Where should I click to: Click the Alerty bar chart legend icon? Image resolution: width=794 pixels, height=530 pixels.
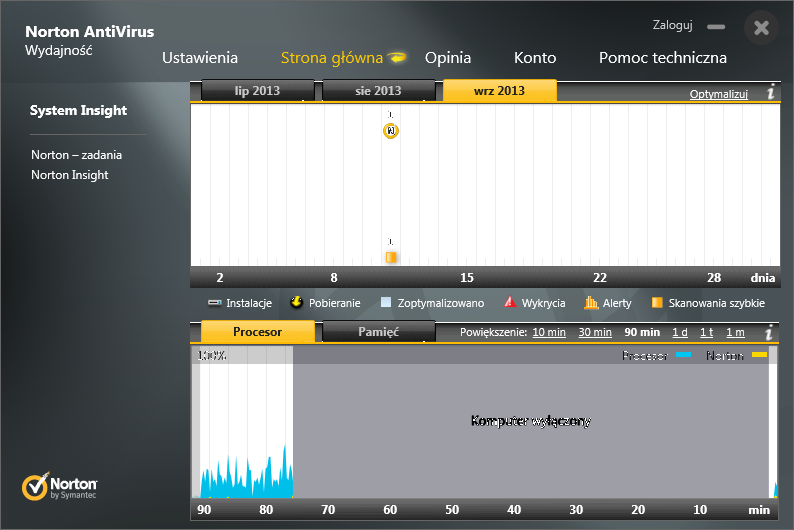coord(591,302)
